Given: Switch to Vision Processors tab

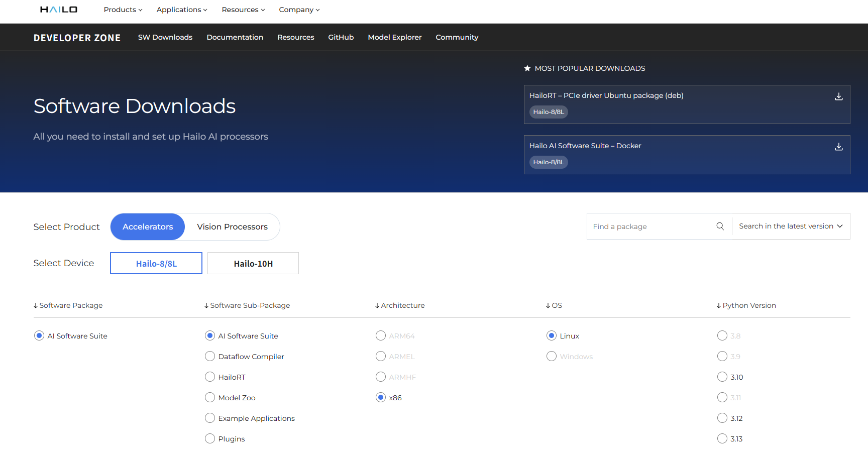Looking at the screenshot, I should (x=232, y=227).
